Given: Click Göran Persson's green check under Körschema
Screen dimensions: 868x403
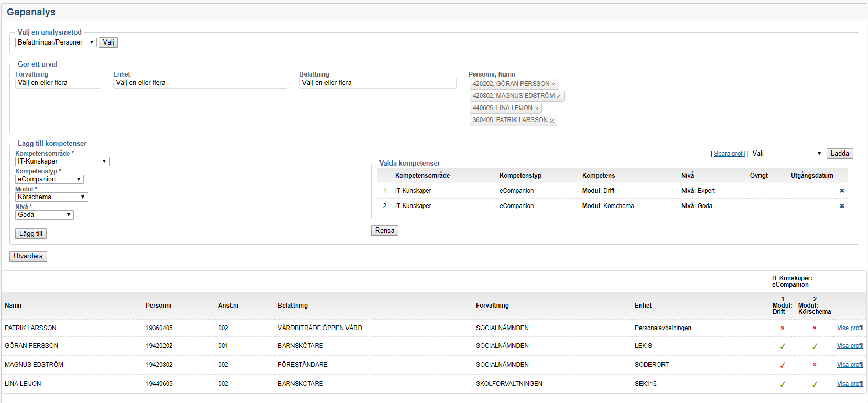Looking at the screenshot, I should click(815, 346).
